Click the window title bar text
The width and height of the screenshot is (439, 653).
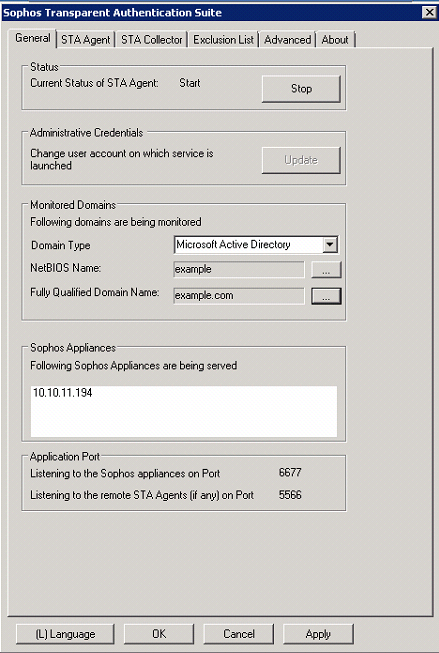point(112,12)
